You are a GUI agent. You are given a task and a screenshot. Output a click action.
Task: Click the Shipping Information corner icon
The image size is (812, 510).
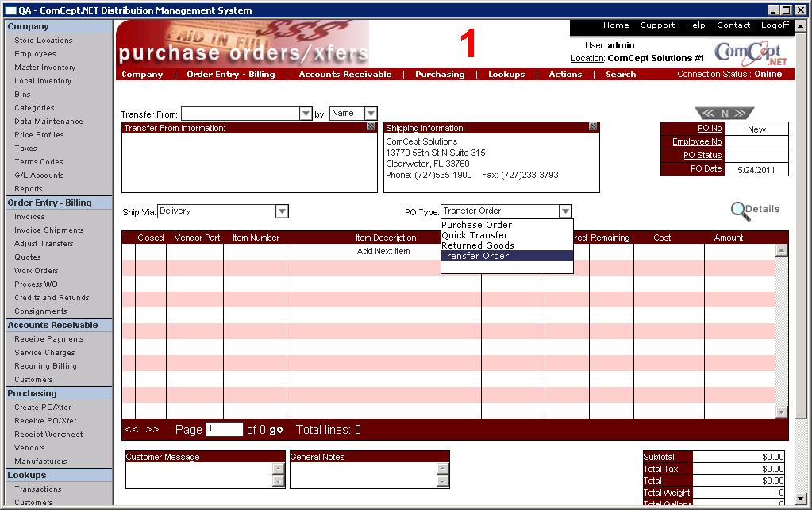(593, 127)
